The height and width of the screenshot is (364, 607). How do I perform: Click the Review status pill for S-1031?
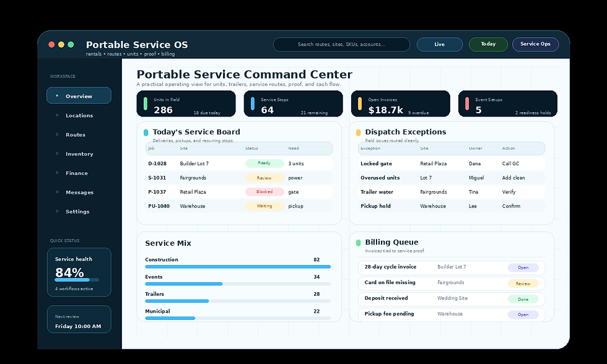pyautogui.click(x=264, y=178)
